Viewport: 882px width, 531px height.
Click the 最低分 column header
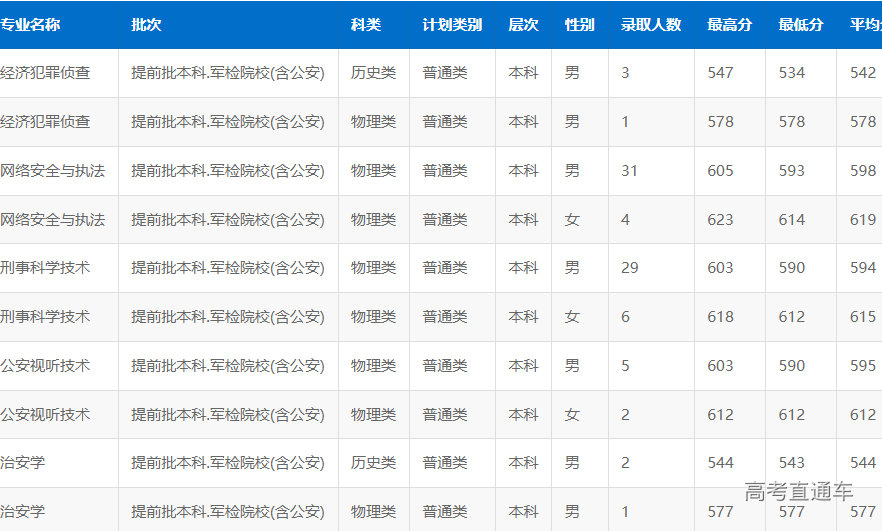coord(801,25)
